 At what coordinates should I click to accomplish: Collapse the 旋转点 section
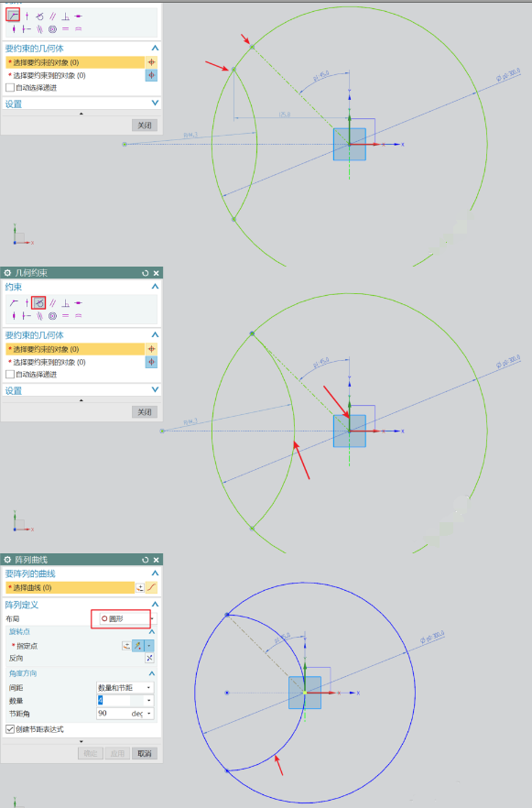point(152,632)
